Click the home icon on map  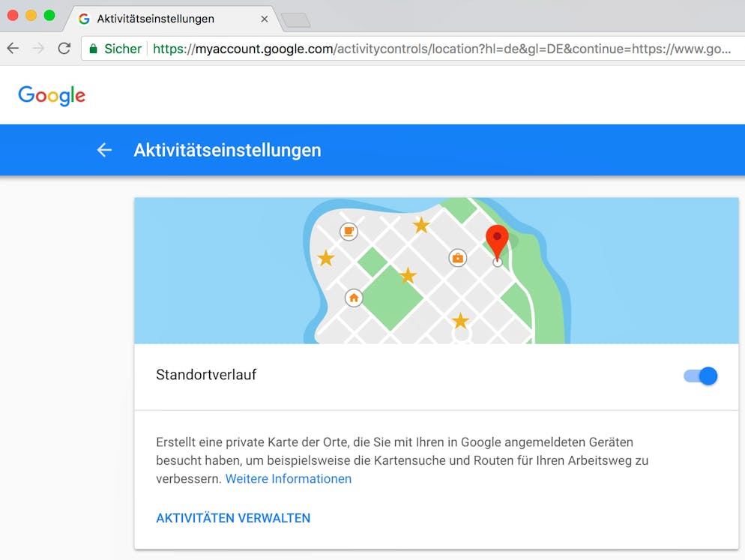click(354, 298)
